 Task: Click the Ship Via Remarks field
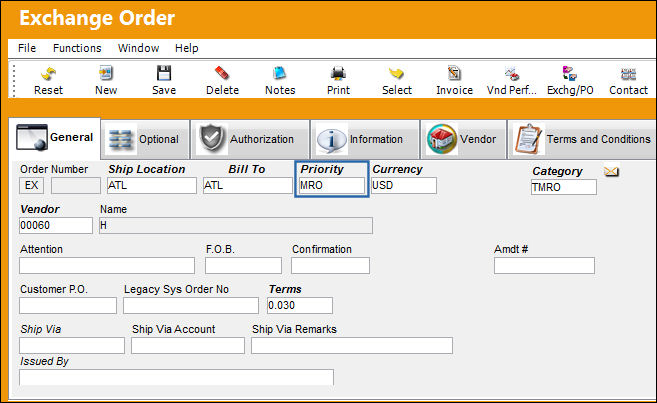coord(352,346)
